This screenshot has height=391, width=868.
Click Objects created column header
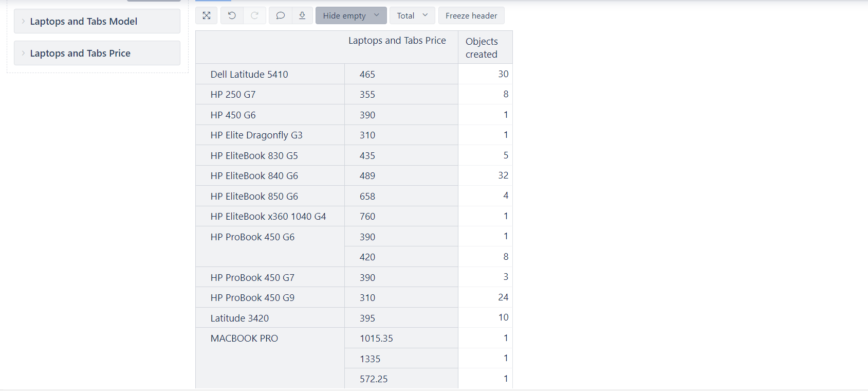click(485, 47)
